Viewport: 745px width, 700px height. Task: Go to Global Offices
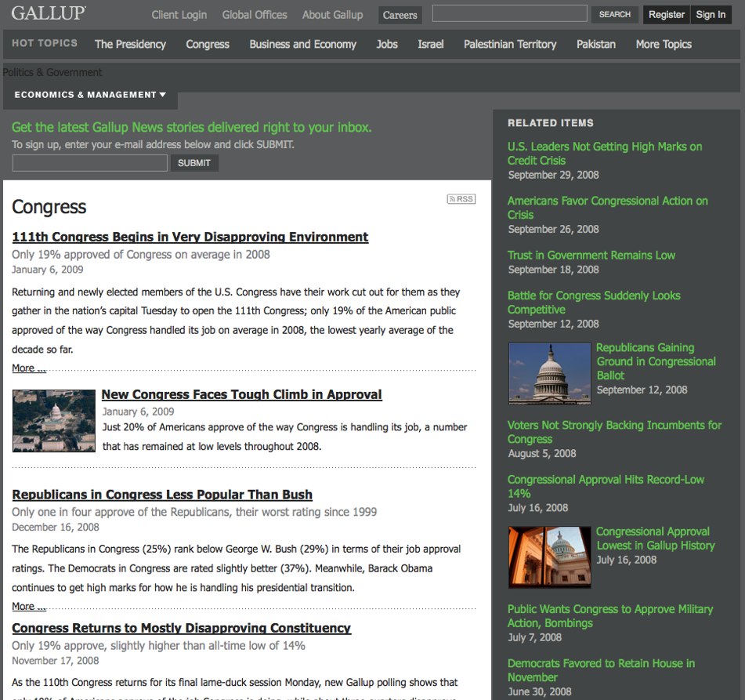click(255, 15)
